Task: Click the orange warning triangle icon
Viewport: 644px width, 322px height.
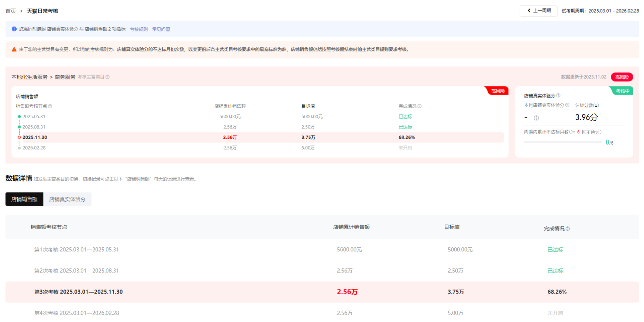Action: tap(14, 49)
